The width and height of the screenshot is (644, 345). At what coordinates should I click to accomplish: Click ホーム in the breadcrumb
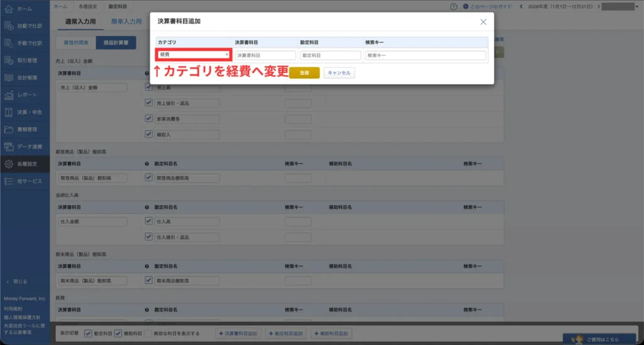coord(61,6)
